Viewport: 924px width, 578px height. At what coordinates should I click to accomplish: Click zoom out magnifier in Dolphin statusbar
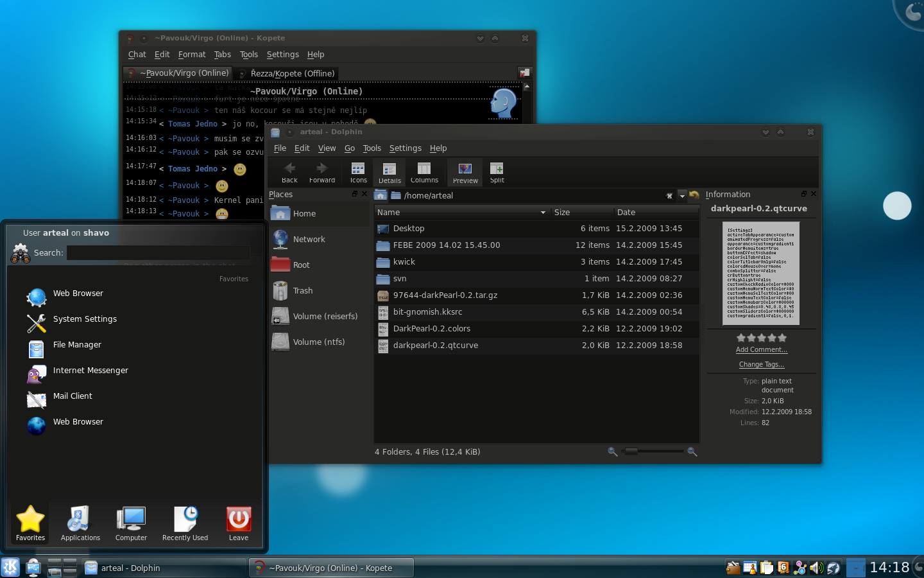point(612,451)
